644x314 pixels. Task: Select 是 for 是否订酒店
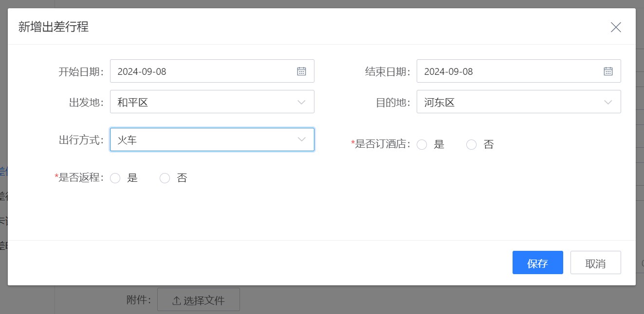422,144
